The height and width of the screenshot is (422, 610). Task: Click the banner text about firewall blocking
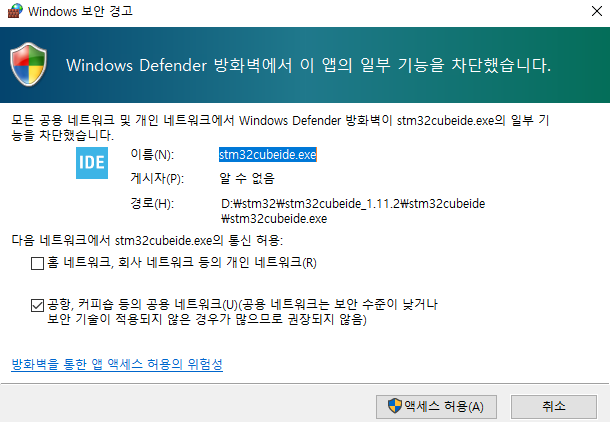coord(309,65)
